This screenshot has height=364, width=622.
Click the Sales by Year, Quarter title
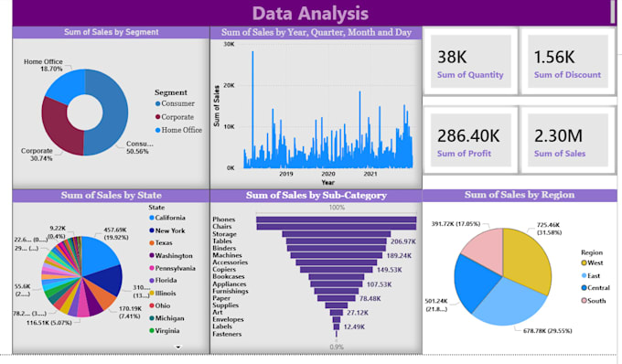coord(316,32)
